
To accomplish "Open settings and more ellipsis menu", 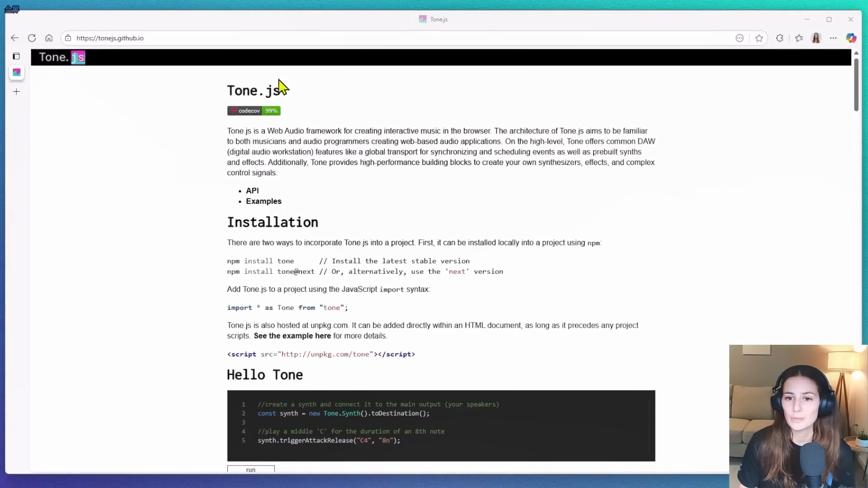I will [x=833, y=38].
